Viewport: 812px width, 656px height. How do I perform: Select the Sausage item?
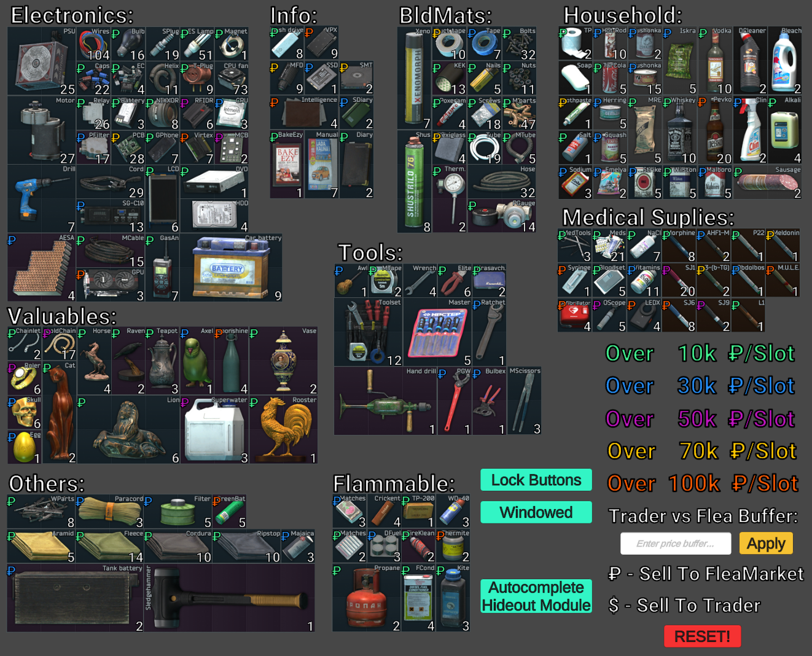click(768, 182)
